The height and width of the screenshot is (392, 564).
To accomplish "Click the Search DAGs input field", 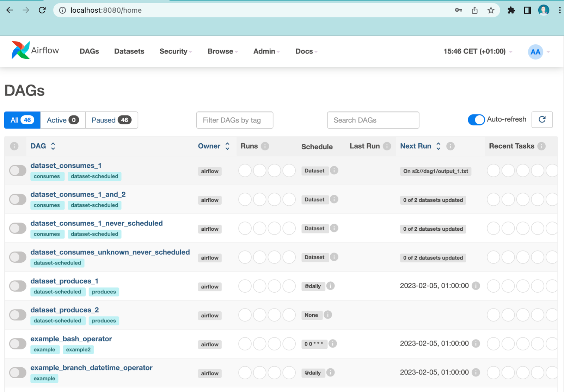I will [373, 120].
